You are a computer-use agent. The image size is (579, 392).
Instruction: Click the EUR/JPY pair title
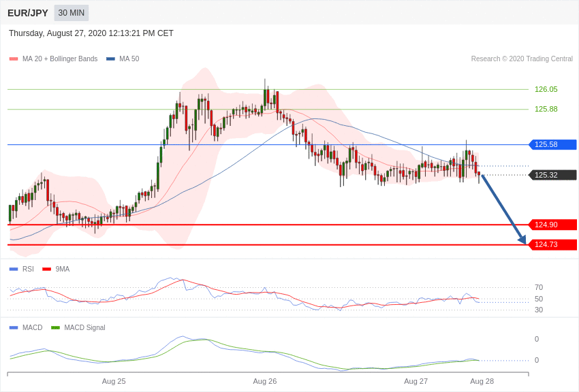(x=28, y=13)
